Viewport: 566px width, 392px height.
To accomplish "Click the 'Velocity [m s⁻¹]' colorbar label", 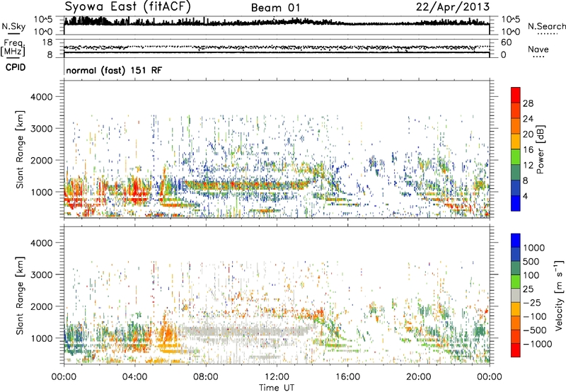I will pos(559,295).
